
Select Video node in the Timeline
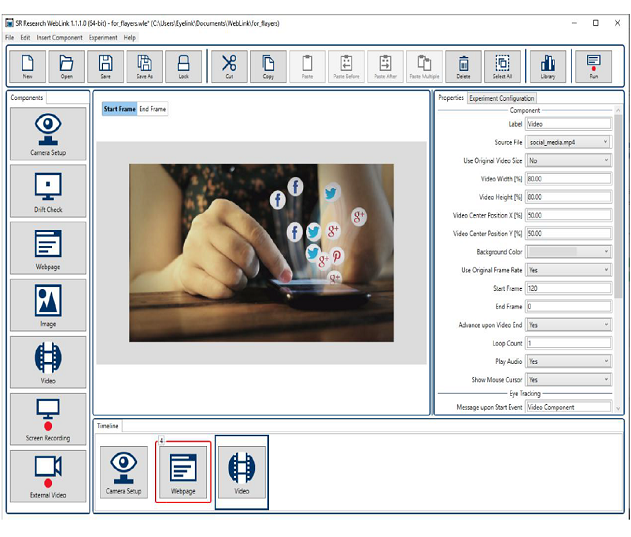click(242, 472)
